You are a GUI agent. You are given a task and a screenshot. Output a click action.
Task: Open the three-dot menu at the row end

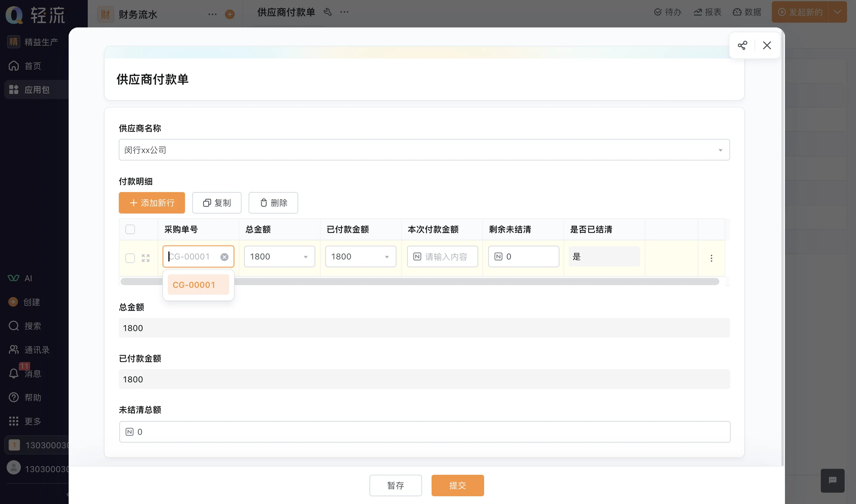[x=711, y=258]
